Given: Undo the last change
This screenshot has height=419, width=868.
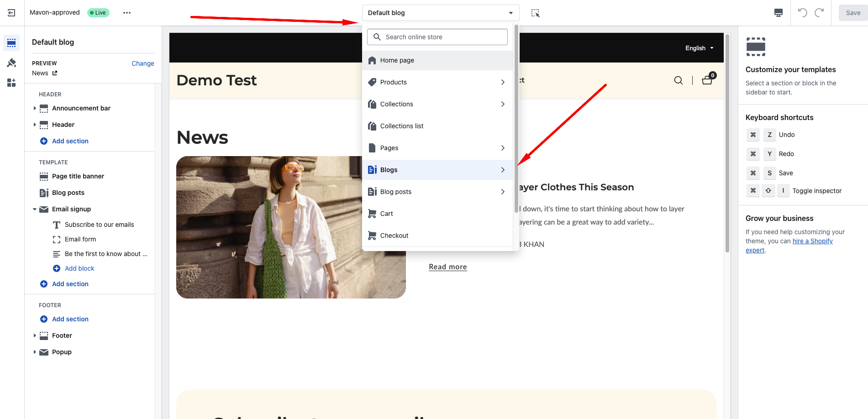Looking at the screenshot, I should pyautogui.click(x=802, y=12).
